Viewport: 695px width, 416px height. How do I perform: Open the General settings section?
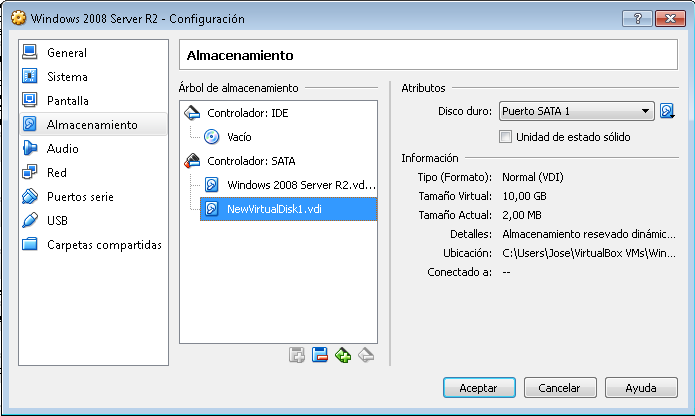click(67, 53)
